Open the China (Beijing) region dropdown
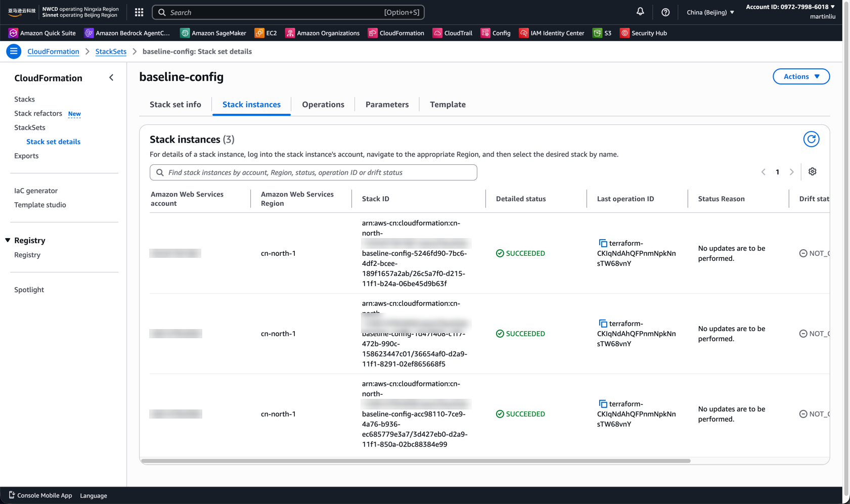The image size is (850, 504). pyautogui.click(x=710, y=12)
